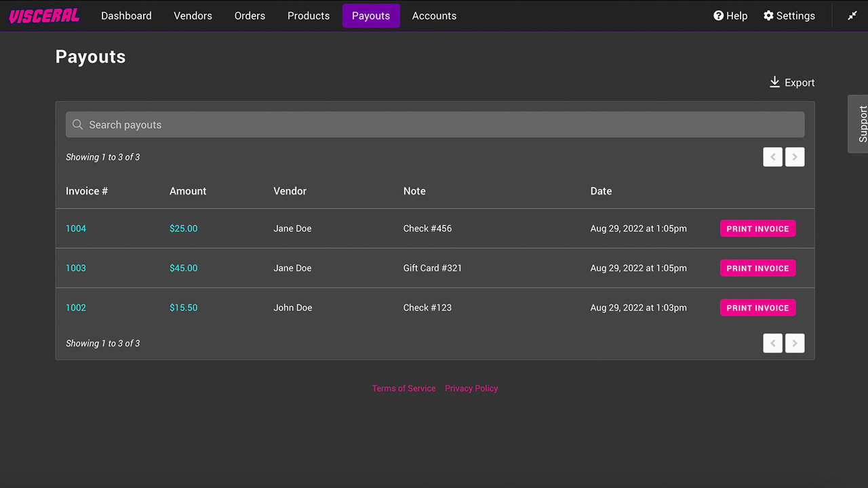This screenshot has width=868, height=488.
Task: Go to next page using top chevron
Action: 795,157
